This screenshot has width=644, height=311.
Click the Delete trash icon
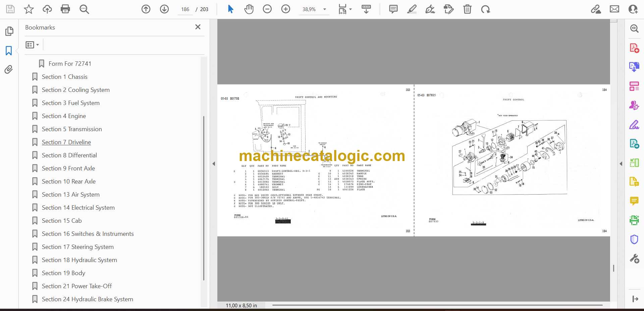[x=467, y=9]
